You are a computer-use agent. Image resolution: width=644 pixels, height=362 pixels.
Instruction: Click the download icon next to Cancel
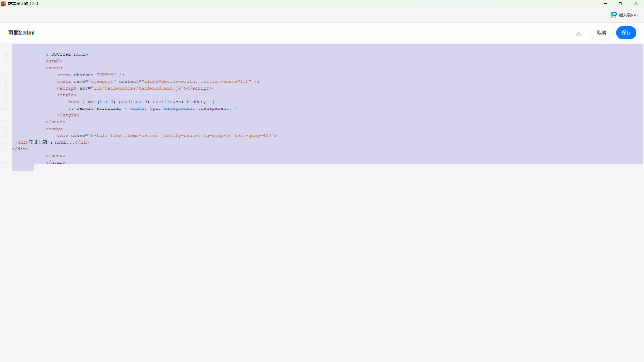[579, 33]
